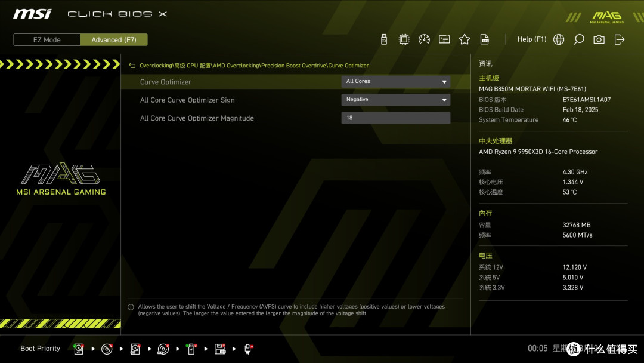Switch to Advanced (F7) mode
This screenshot has height=363, width=644.
[114, 40]
